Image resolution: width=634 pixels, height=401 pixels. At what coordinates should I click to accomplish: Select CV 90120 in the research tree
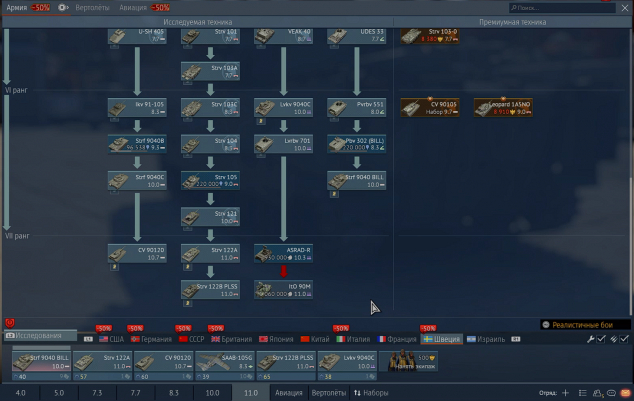tap(137, 253)
